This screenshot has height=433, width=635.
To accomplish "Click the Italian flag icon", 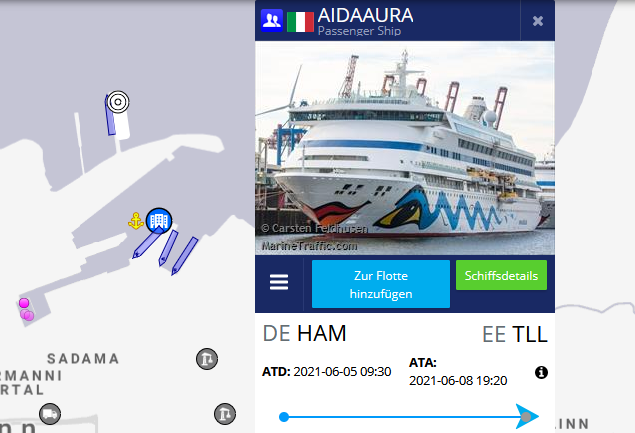I will (300, 22).
